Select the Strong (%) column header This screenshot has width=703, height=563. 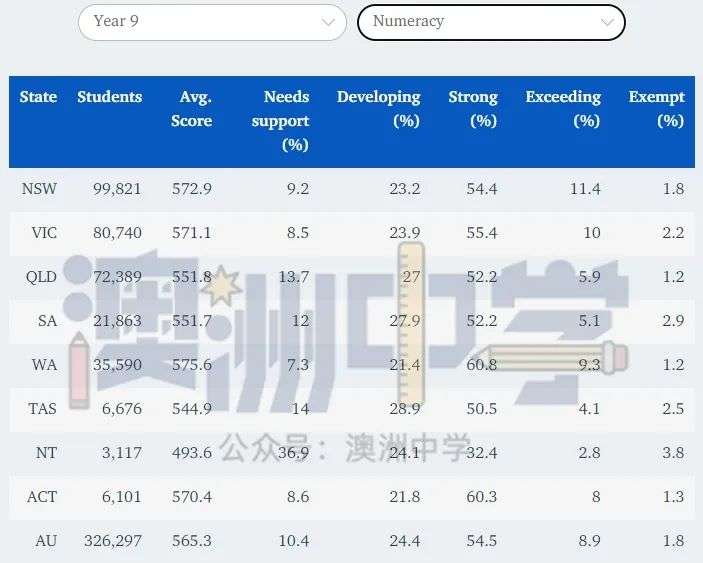pyautogui.click(x=473, y=109)
